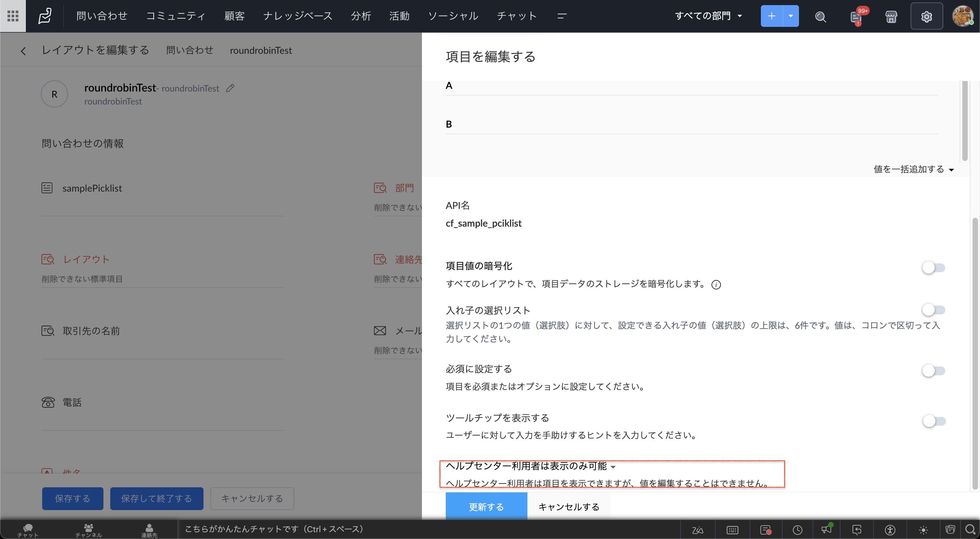Click the info icon beside encryption description

click(x=716, y=284)
